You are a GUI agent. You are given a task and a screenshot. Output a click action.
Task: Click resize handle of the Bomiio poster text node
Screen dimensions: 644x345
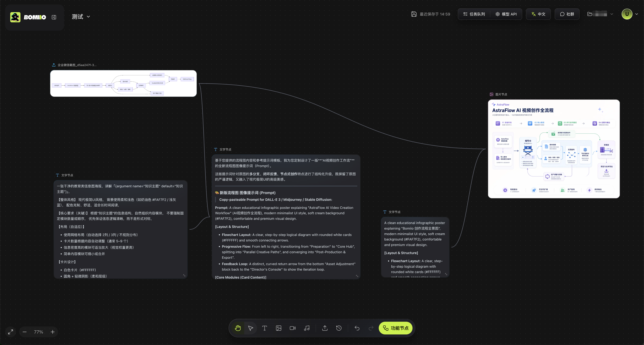tap(446, 274)
